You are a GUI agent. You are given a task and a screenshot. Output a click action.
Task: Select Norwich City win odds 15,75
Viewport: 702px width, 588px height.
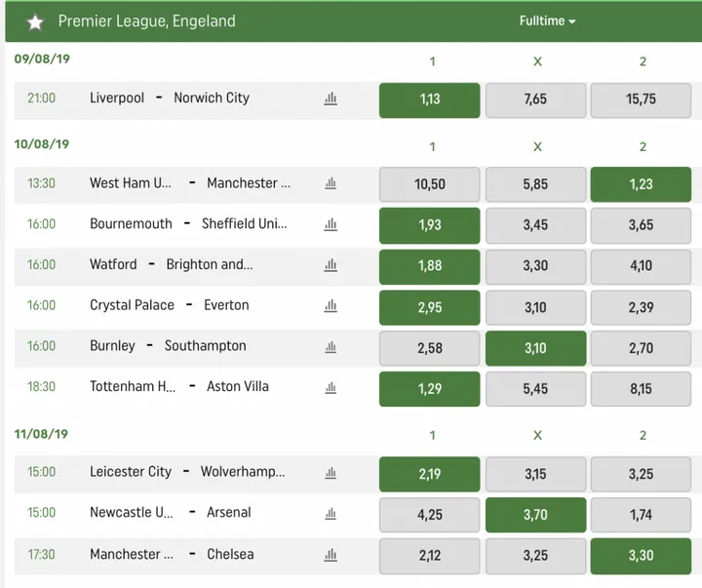pyautogui.click(x=641, y=99)
